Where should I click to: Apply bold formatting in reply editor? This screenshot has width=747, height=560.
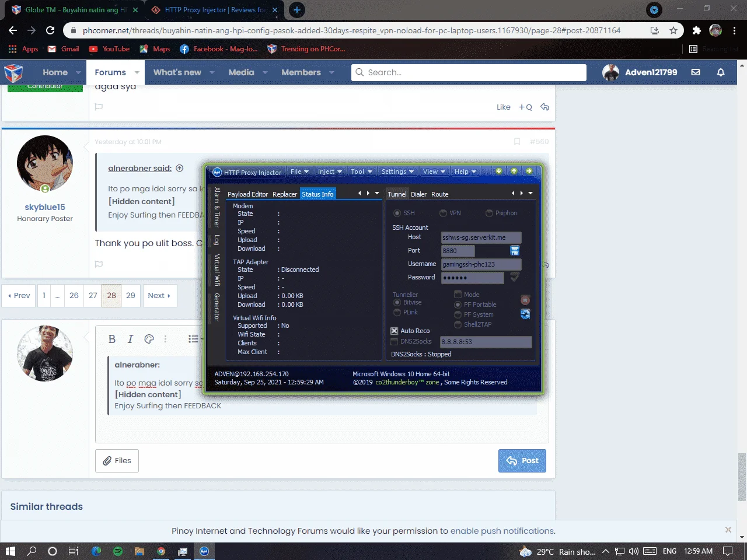tap(112, 339)
